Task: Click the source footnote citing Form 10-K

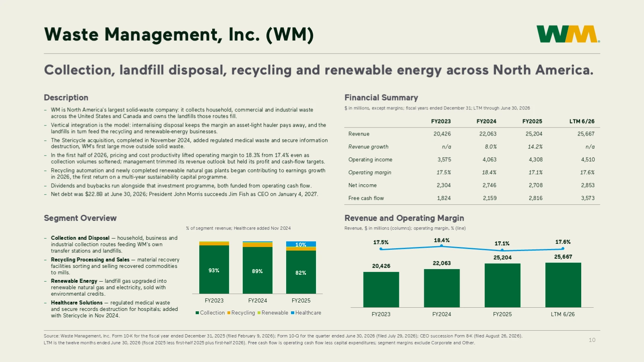Action: pos(283,336)
